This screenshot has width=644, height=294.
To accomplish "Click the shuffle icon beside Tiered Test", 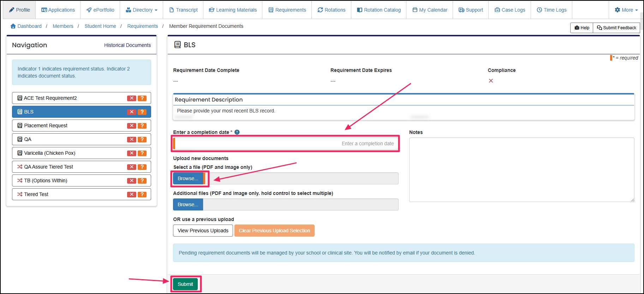I will (20, 194).
